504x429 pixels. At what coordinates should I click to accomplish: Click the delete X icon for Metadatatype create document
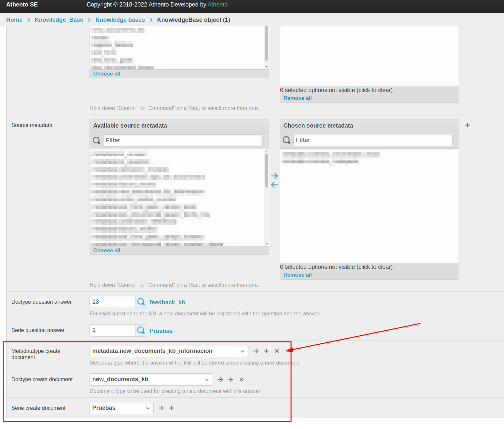coord(277,351)
